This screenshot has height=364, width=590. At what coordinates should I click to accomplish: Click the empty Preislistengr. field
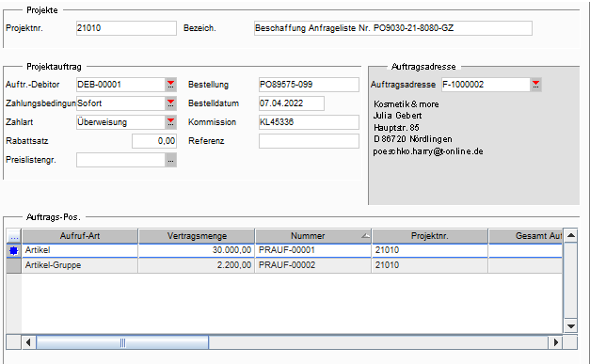120,160
